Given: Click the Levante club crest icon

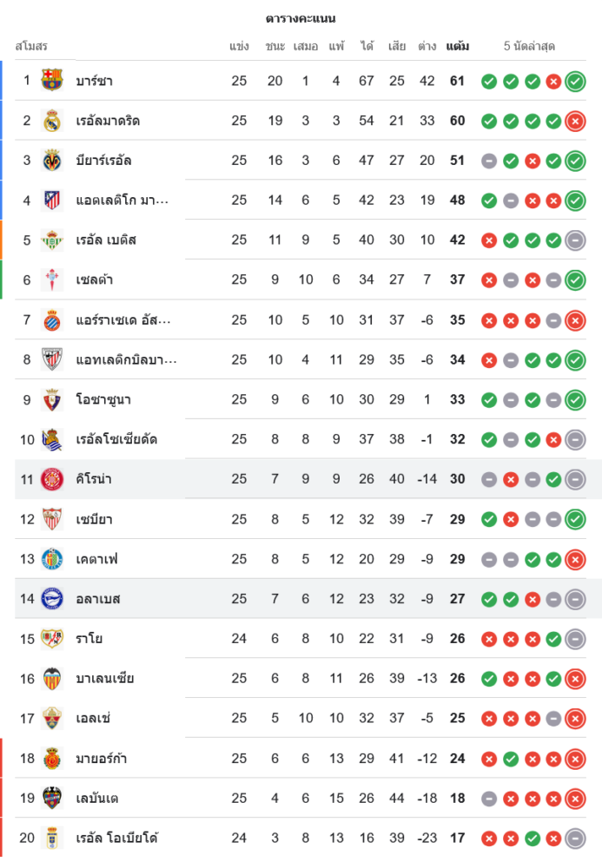Looking at the screenshot, I should point(52,798).
